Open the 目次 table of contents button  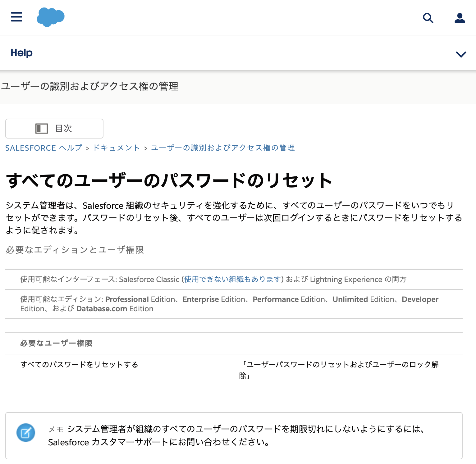pyautogui.click(x=54, y=129)
